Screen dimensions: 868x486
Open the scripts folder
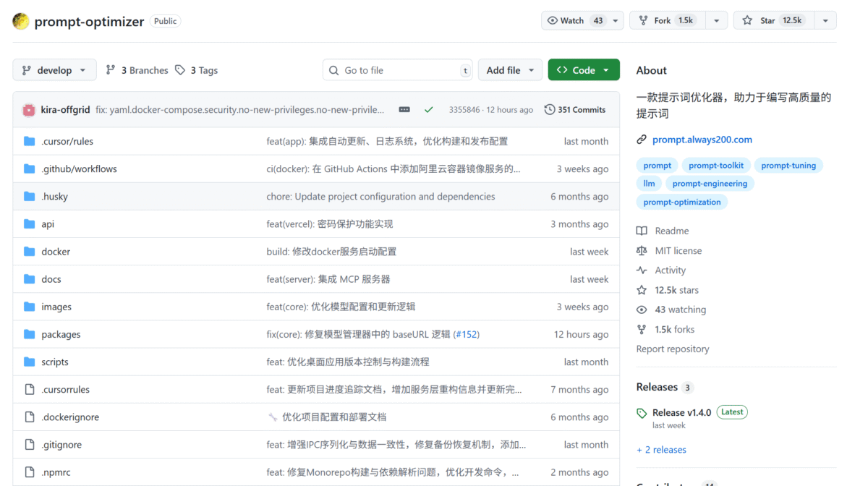(55, 362)
